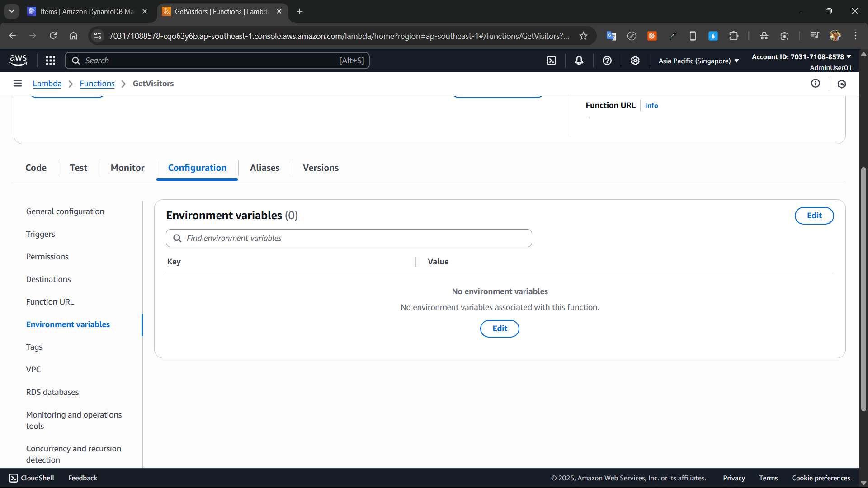
Task: Open the AWS settings gear
Action: click(635, 61)
